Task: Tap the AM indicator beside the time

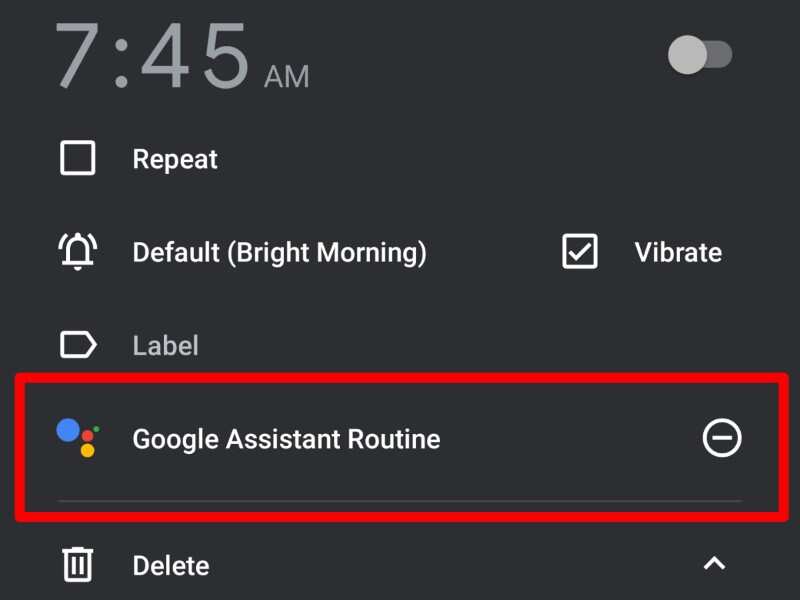Action: point(288,75)
